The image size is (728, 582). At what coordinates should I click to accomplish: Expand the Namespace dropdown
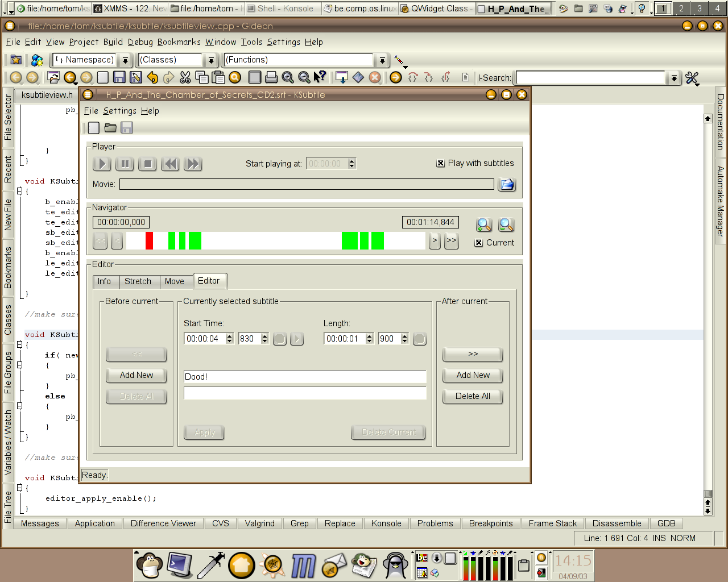[126, 60]
